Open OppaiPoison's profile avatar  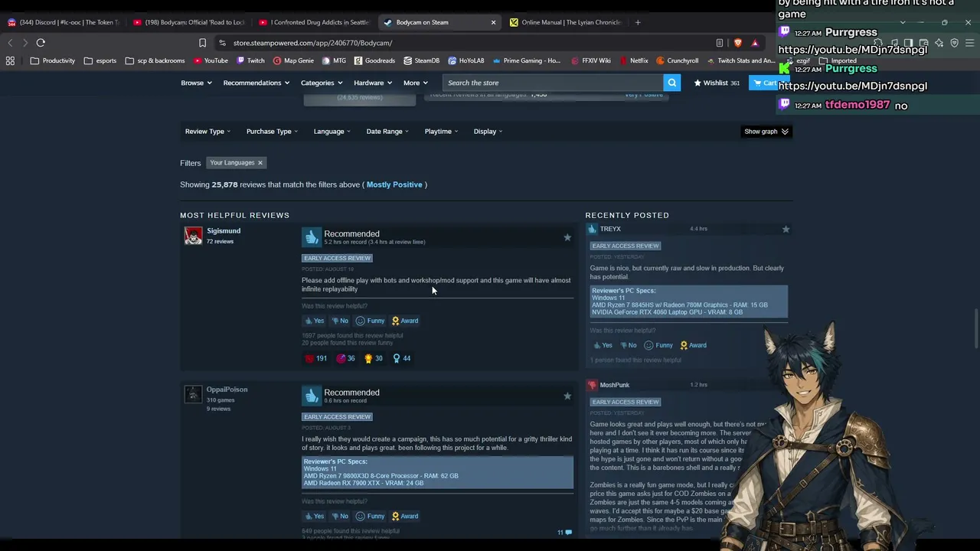[193, 394]
